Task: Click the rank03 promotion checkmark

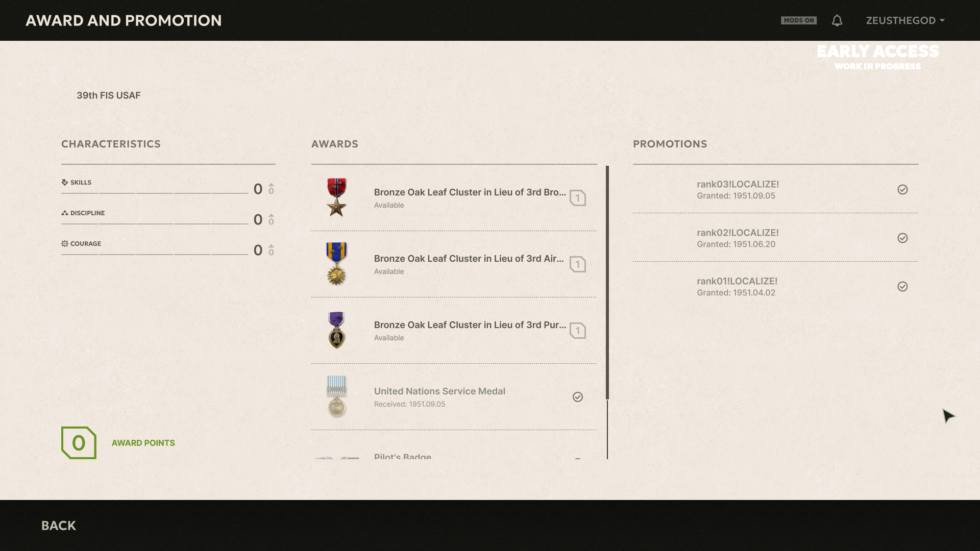Action: (x=902, y=190)
